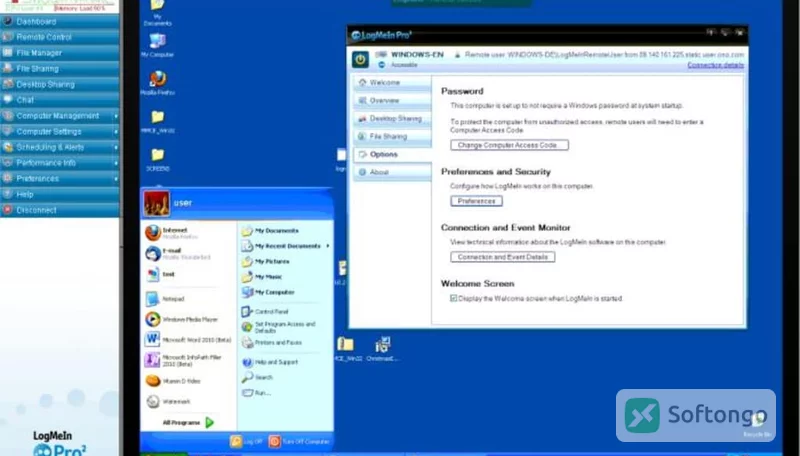Click the user account picture
800x456 pixels.
(x=157, y=203)
